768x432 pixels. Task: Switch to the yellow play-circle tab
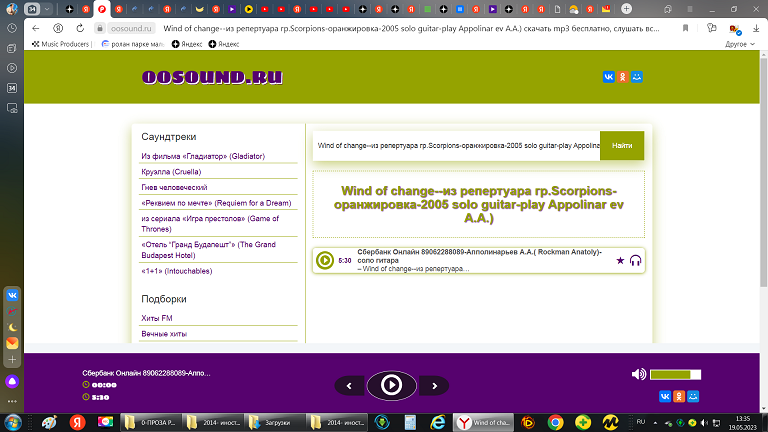pyautogui.click(x=248, y=9)
